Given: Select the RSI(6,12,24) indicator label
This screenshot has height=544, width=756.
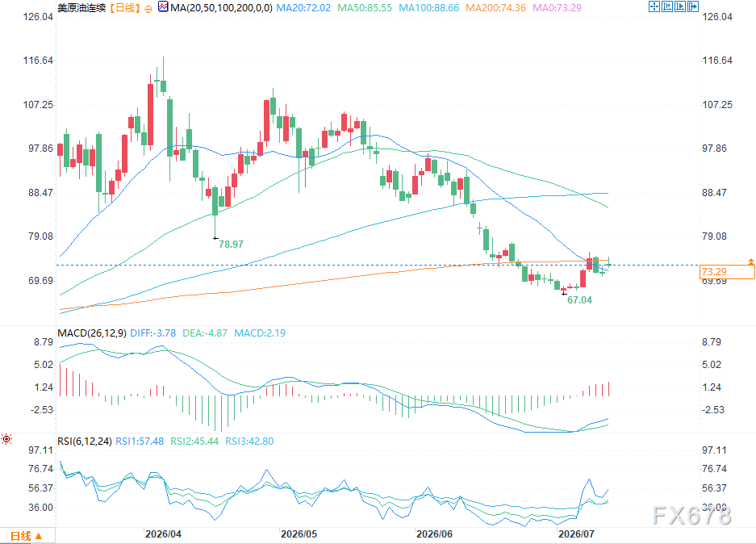Looking at the screenshot, I should [x=85, y=441].
